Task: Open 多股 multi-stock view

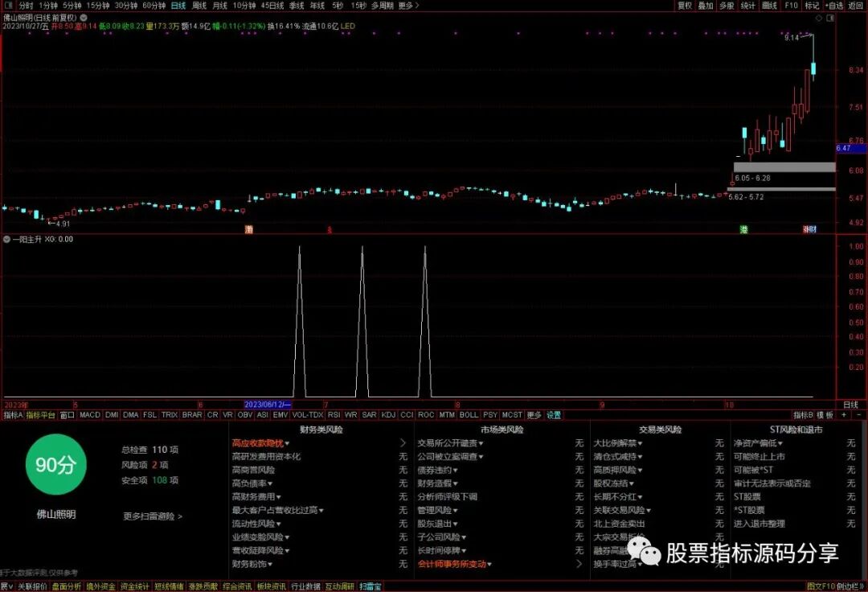Action: (x=727, y=6)
